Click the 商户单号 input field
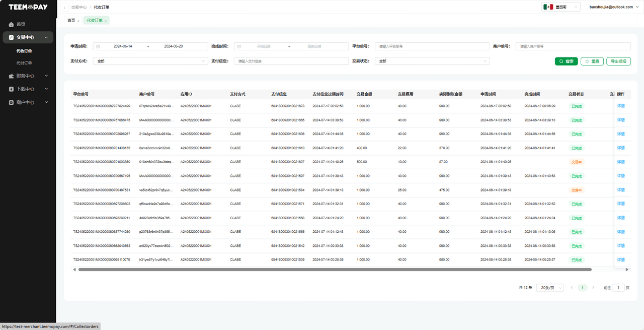The height and width of the screenshot is (330, 644). point(573,46)
